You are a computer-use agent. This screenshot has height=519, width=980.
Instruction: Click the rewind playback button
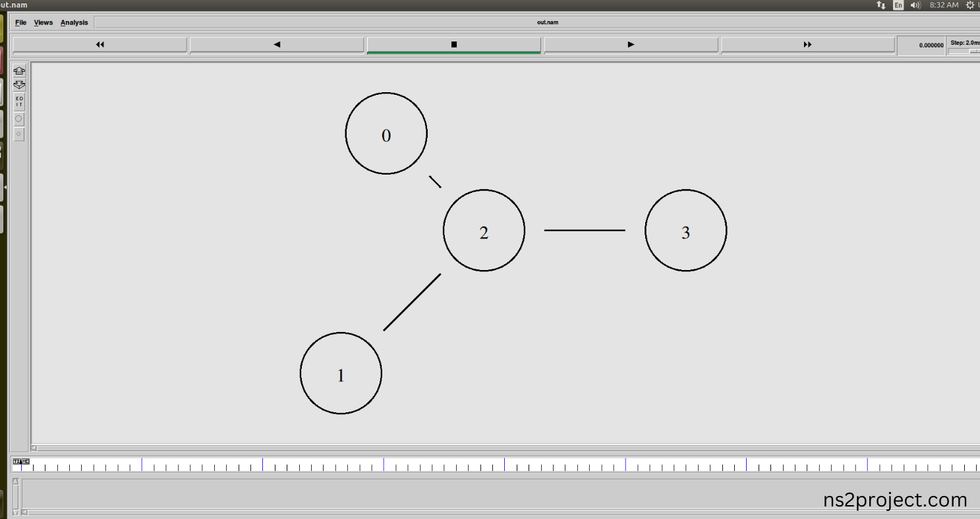pyautogui.click(x=100, y=45)
